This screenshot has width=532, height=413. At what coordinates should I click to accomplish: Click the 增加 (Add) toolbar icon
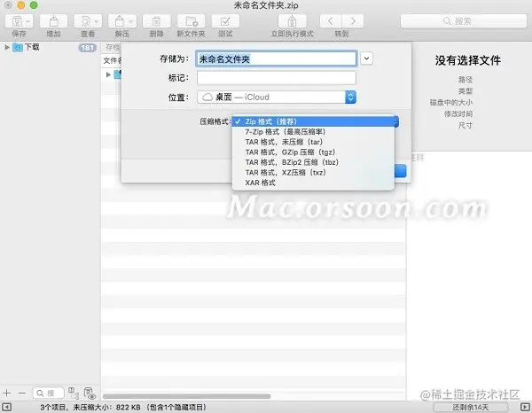(53, 21)
